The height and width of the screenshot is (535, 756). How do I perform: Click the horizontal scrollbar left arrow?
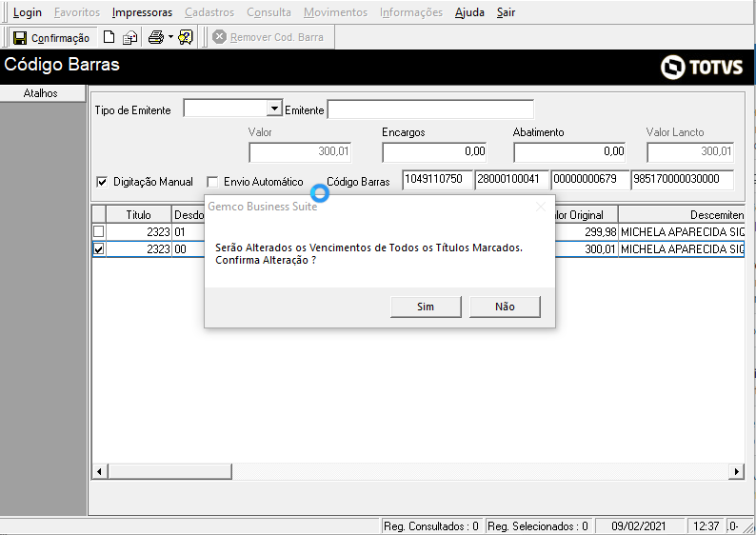click(99, 471)
